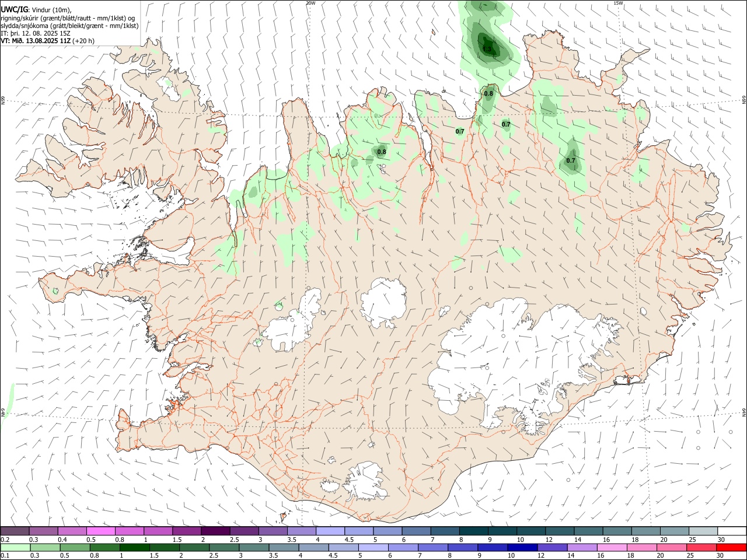The height and width of the screenshot is (560, 747).
Task: Select the westernmost 0.7 rainfall value on the map
Action: pyautogui.click(x=460, y=131)
